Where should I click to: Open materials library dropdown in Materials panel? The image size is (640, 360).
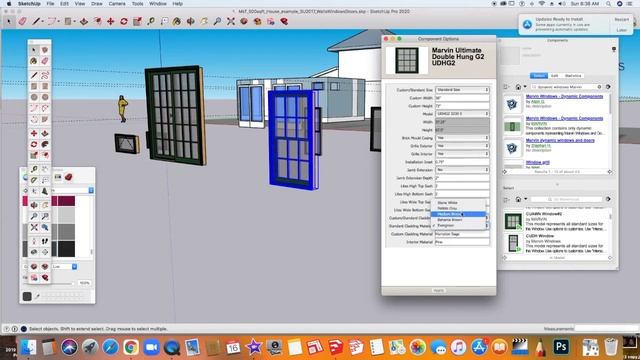coord(91,190)
